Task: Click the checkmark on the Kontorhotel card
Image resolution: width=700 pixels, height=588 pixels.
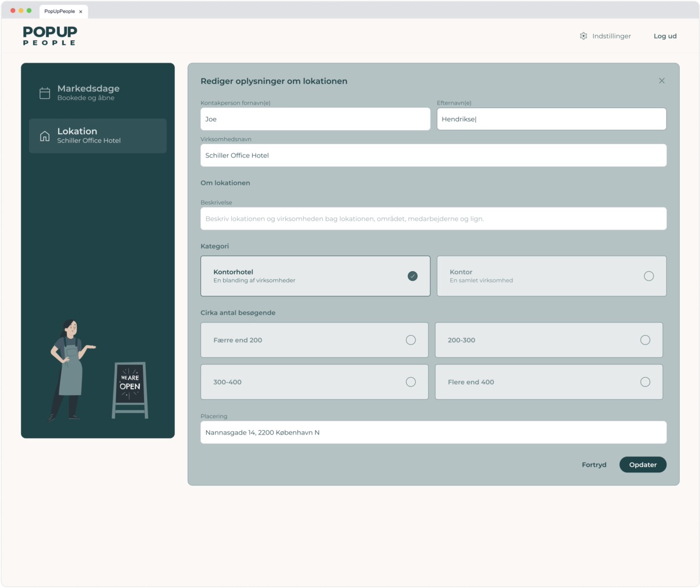Action: tap(413, 276)
